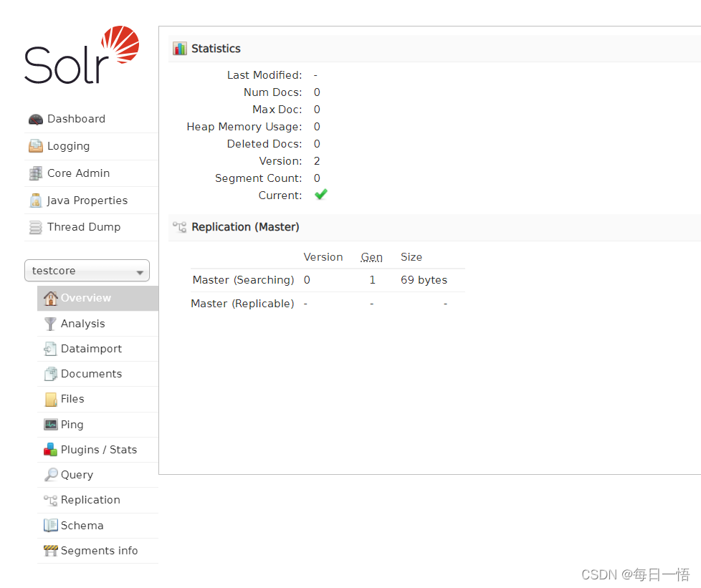701x588 pixels.
Task: Click the Thread Dump stack icon
Action: coord(36,228)
